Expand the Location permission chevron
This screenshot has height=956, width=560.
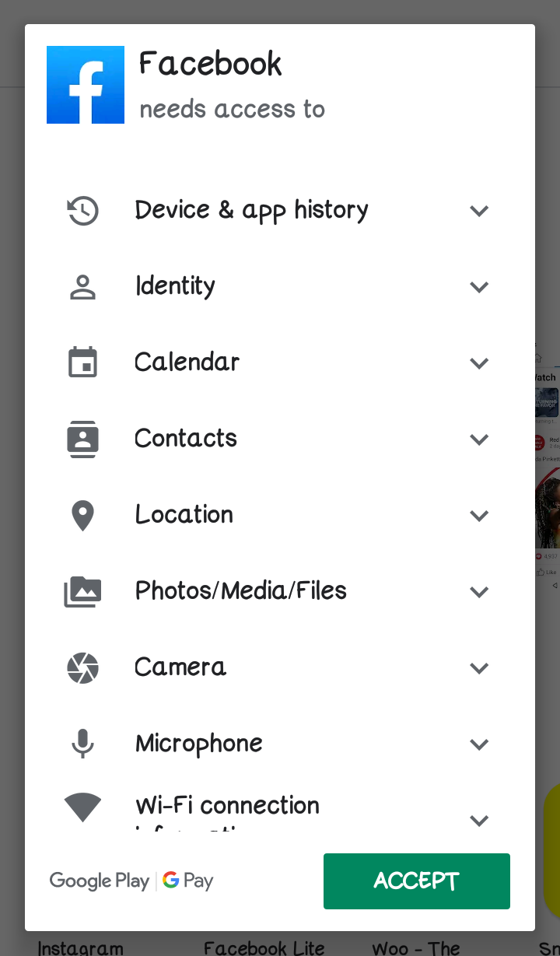479,515
